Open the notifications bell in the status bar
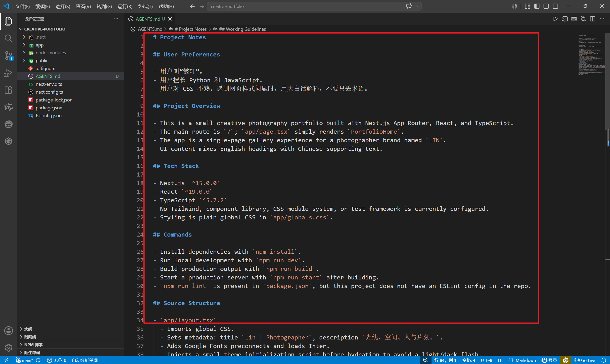 604,360
